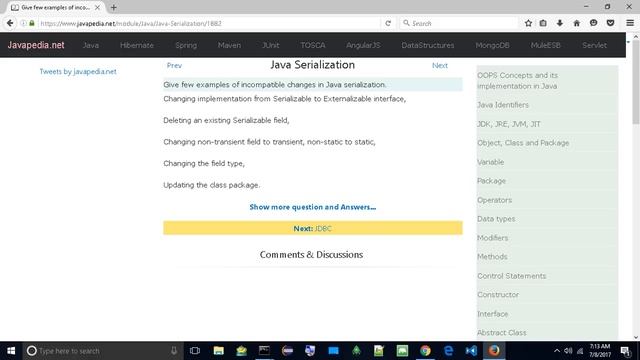This screenshot has width=640, height=360.
Task: Open the DataStructures menu in the navbar
Action: click(428, 45)
